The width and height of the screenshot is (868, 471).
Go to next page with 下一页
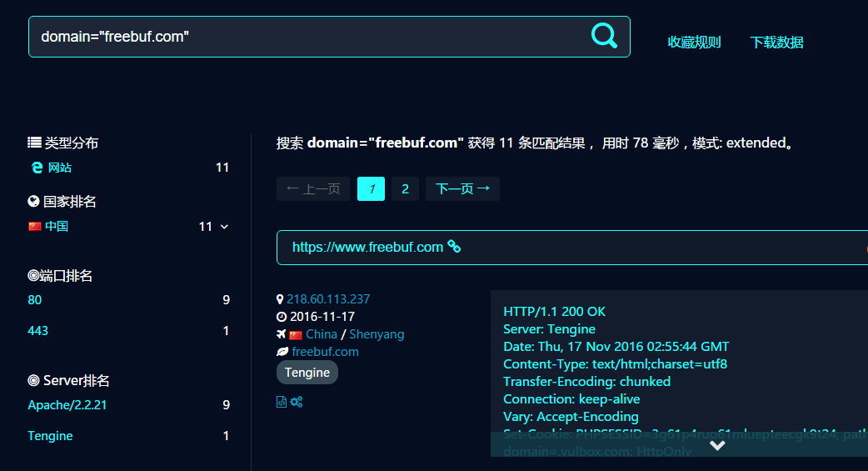coord(463,189)
